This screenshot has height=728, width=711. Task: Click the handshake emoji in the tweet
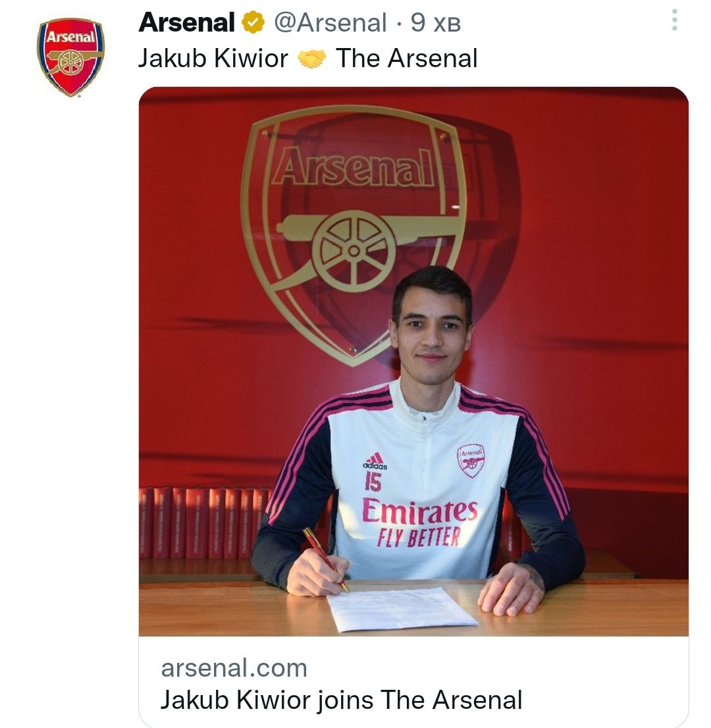[312, 59]
